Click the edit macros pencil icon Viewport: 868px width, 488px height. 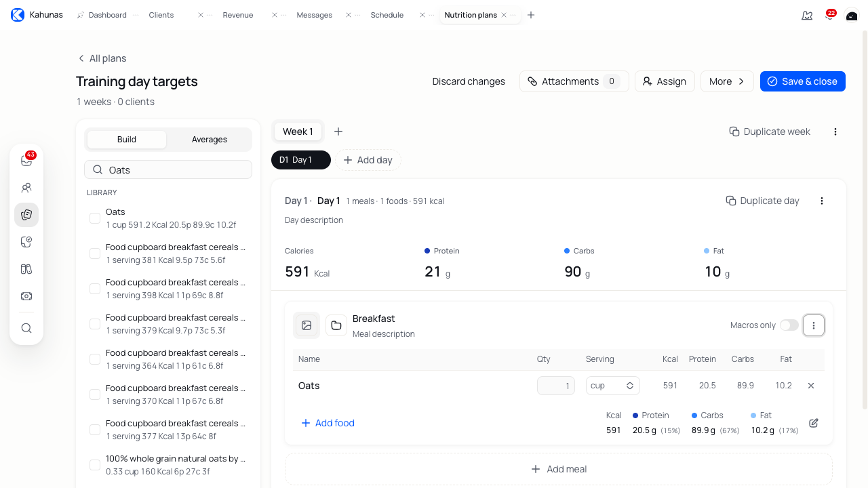(x=814, y=423)
